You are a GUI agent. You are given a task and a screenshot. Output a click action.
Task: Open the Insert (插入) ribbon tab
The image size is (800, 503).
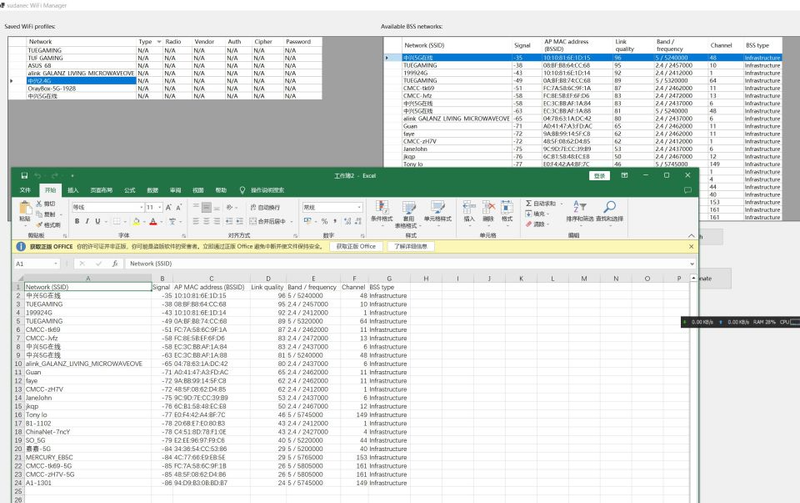[73, 190]
